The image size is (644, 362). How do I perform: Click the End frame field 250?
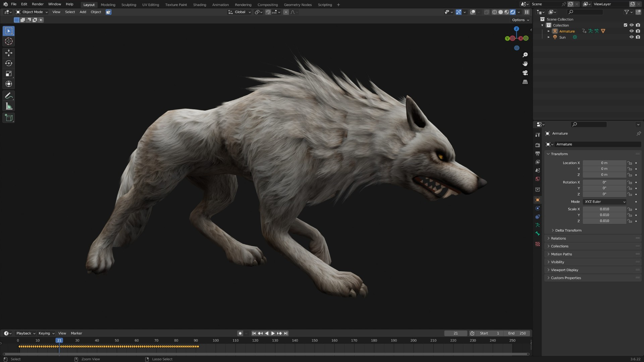pyautogui.click(x=517, y=333)
